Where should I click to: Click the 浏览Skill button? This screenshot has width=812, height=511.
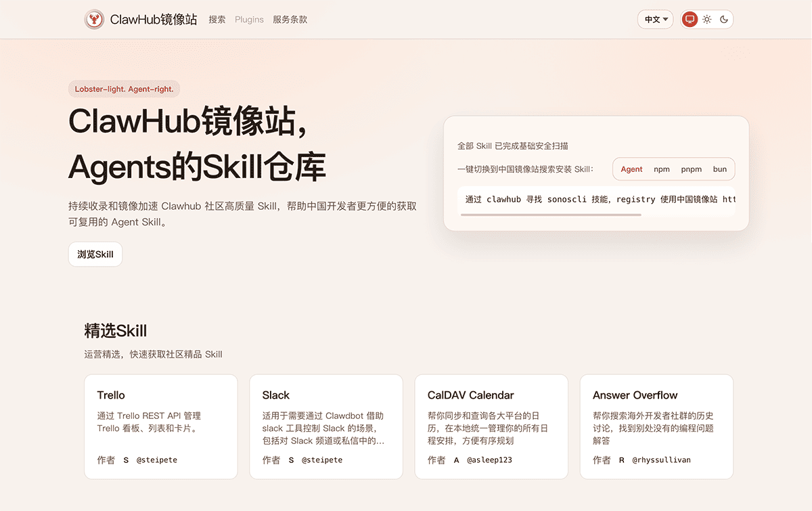[95, 254]
